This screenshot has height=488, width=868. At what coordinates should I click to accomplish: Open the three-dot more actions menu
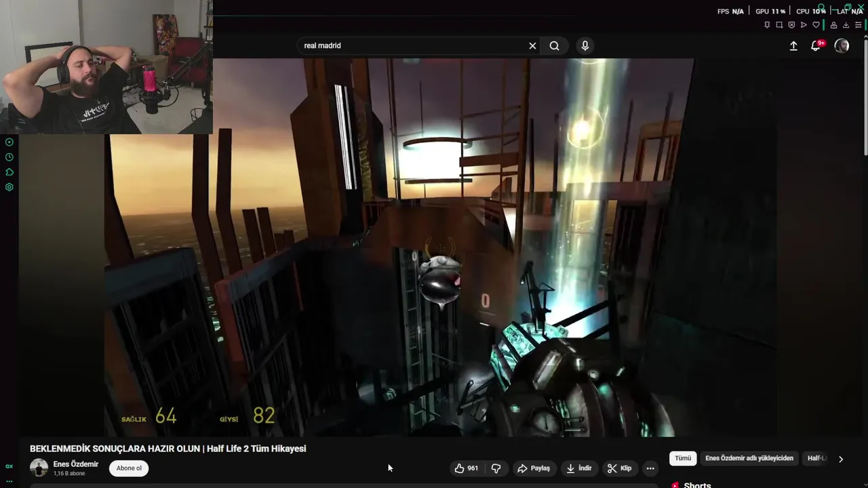(x=650, y=468)
